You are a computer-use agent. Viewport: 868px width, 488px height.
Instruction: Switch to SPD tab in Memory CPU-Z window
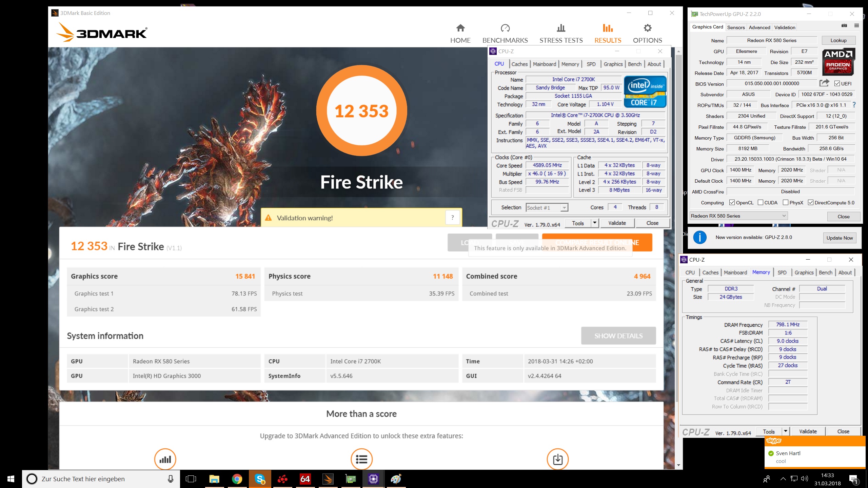click(x=782, y=272)
